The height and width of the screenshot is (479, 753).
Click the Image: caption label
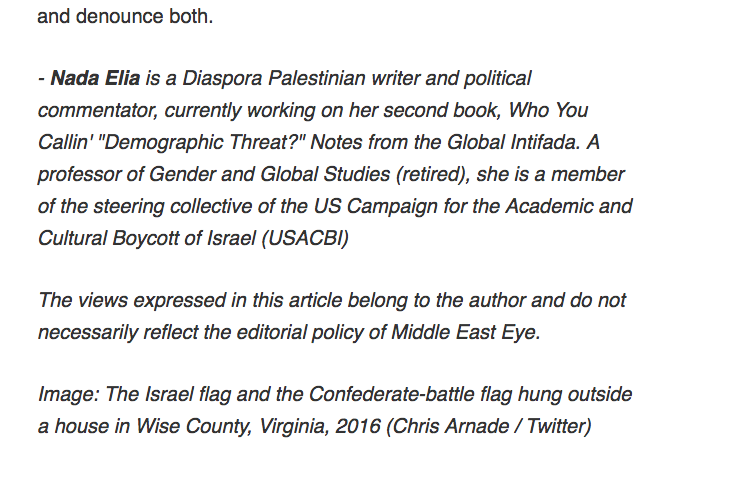pos(69,395)
